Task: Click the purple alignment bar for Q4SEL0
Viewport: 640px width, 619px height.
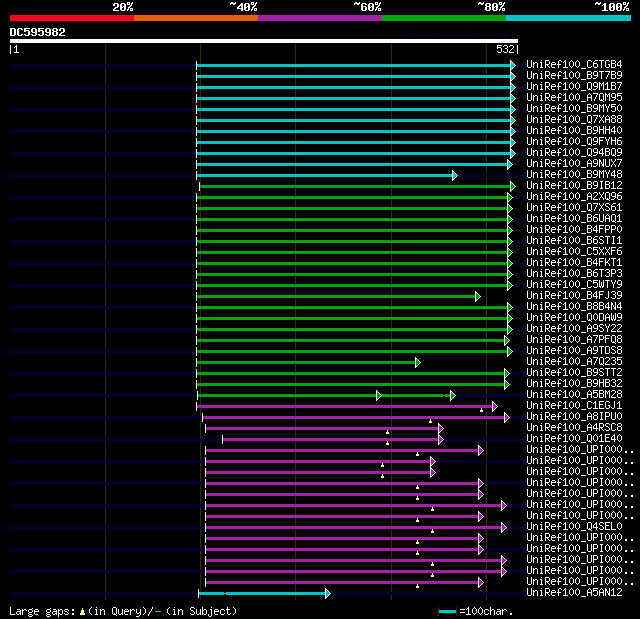Action: point(353,528)
